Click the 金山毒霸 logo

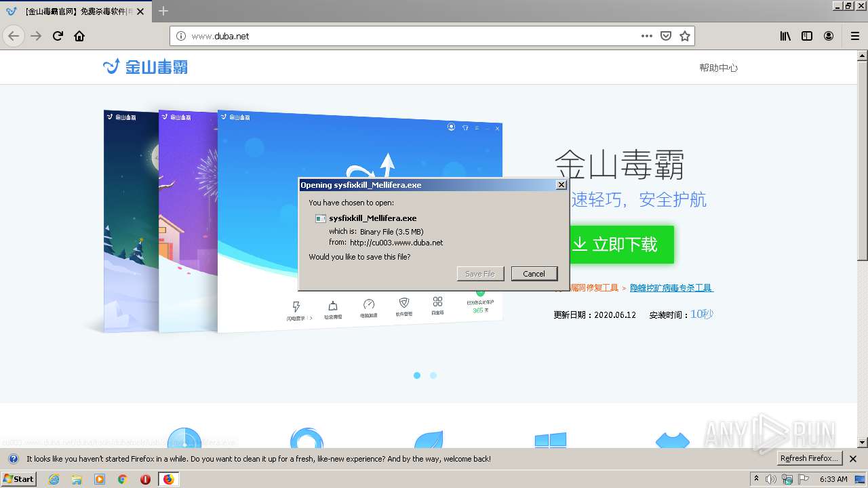tap(145, 66)
